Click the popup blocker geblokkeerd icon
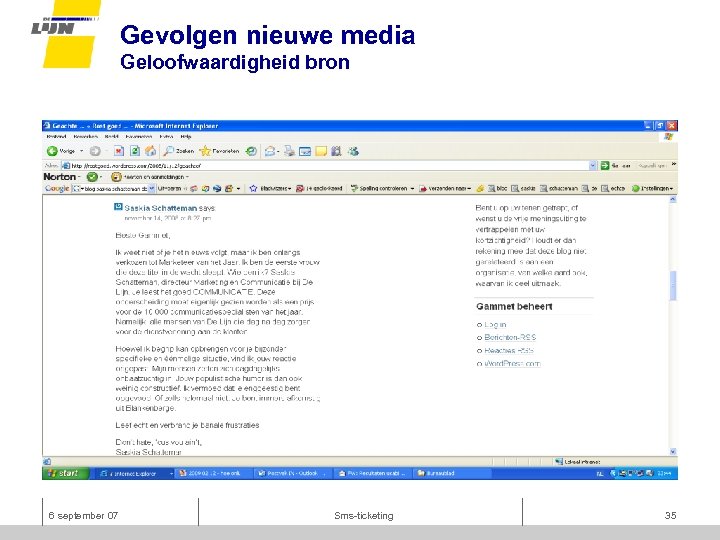 click(x=300, y=188)
